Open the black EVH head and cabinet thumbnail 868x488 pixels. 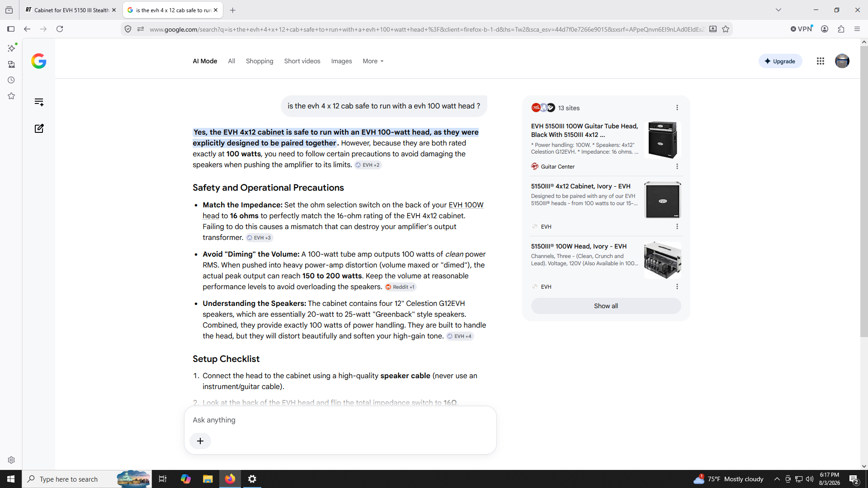tap(662, 140)
